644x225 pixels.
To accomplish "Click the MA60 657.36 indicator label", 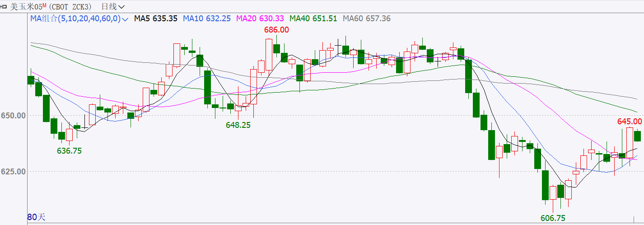I will point(367,19).
